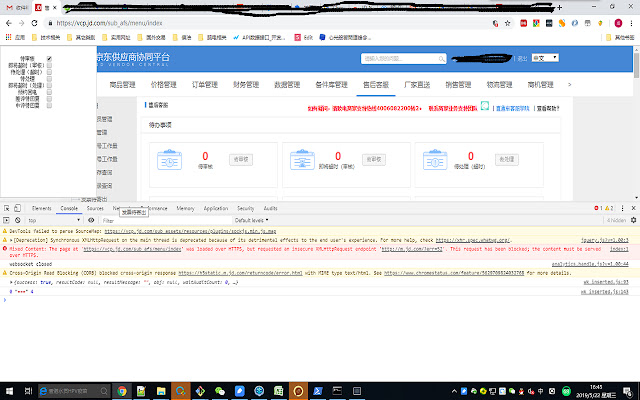The width and height of the screenshot is (640, 400).
Task: Click the red error count badge in DevTools
Action: pos(598,208)
